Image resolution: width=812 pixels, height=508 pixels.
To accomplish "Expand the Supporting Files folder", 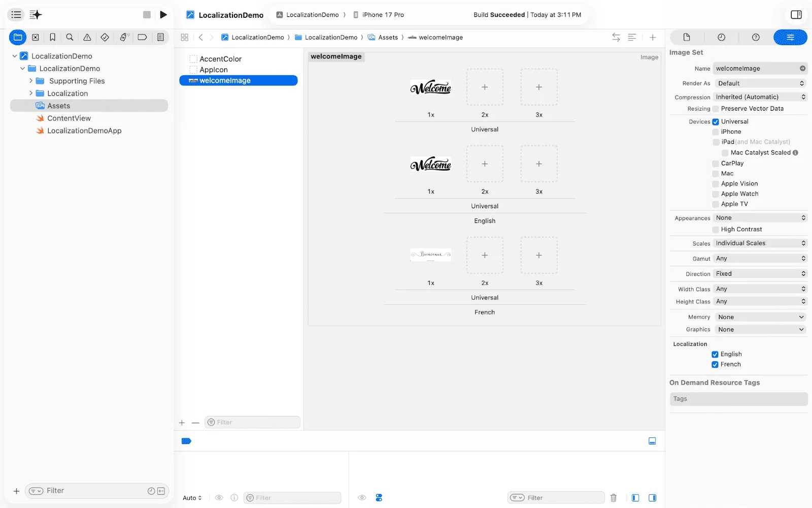I will (31, 81).
